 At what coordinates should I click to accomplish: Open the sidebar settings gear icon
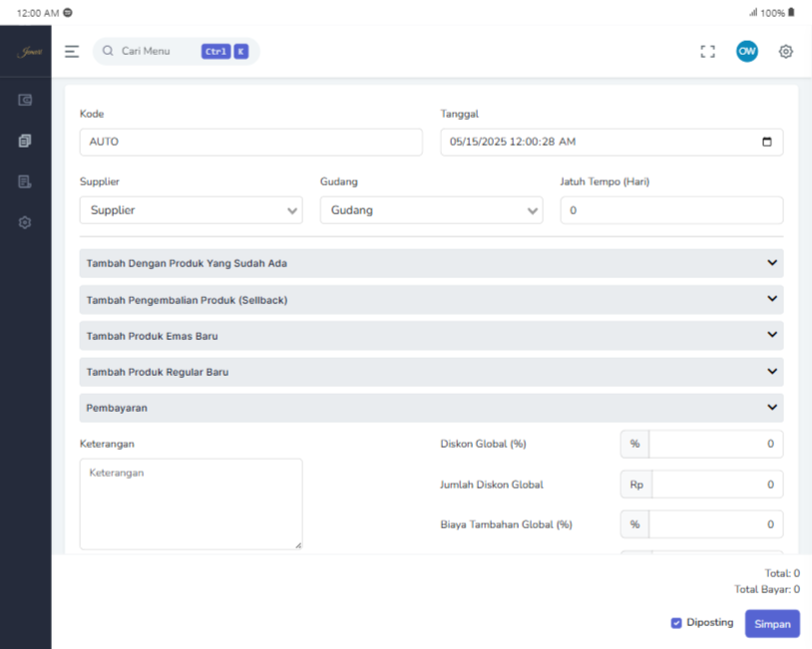[25, 223]
